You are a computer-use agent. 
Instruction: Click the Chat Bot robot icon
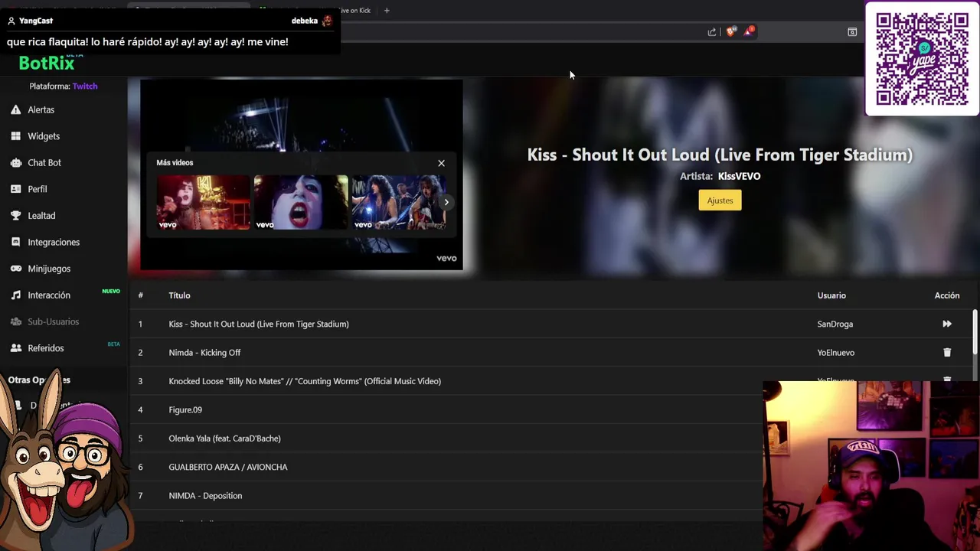15,162
